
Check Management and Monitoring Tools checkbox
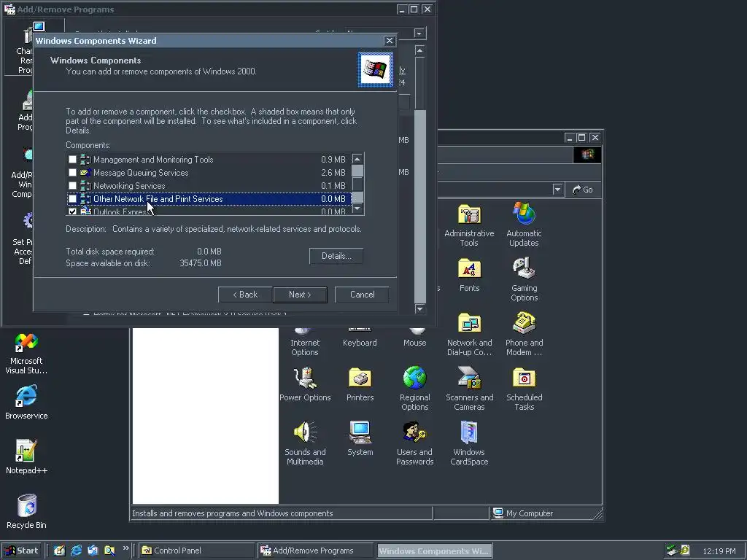coord(72,160)
